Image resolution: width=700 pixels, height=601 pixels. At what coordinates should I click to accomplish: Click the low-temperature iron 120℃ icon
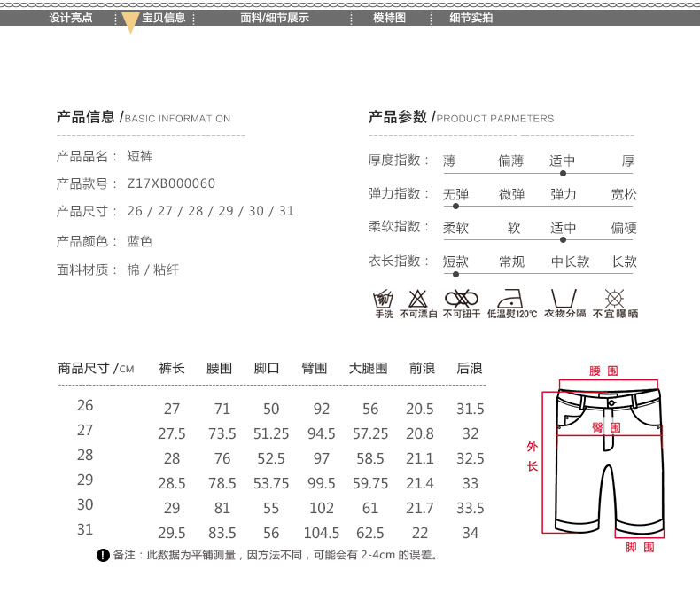[x=512, y=298]
